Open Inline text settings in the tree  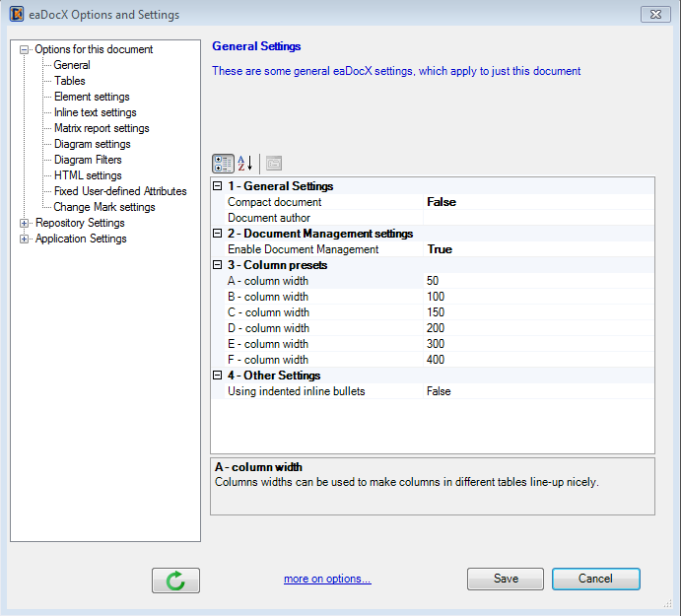pos(96,112)
